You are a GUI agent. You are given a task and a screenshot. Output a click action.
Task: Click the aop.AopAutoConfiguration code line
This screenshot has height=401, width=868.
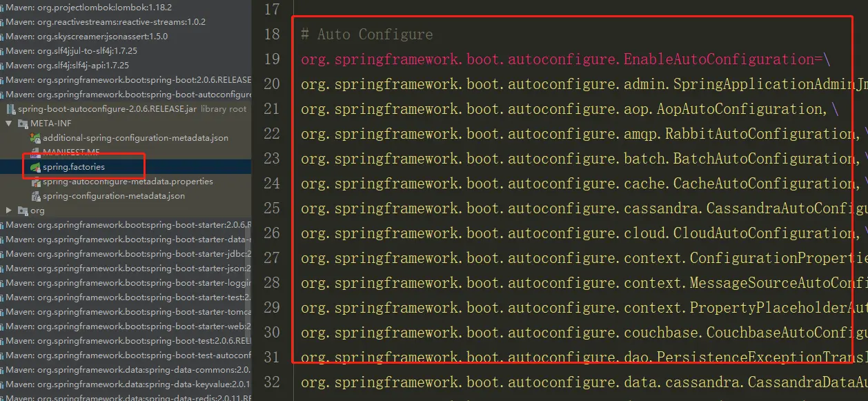[570, 109]
